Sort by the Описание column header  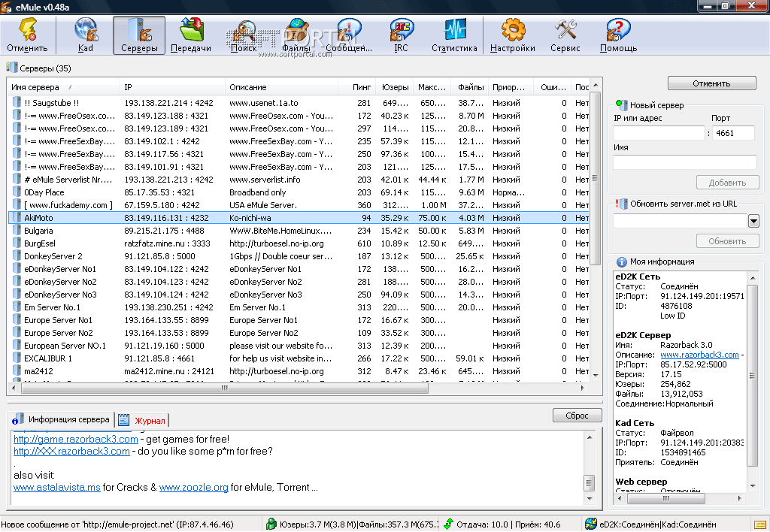[x=282, y=87]
